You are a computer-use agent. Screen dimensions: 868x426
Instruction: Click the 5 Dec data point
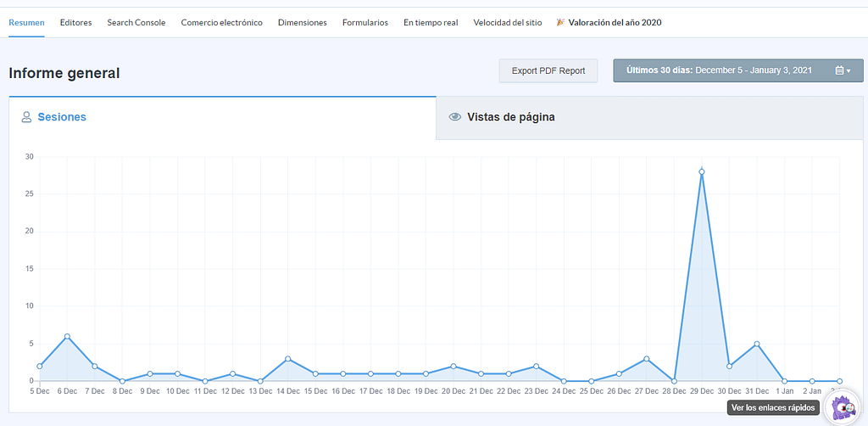(x=40, y=366)
